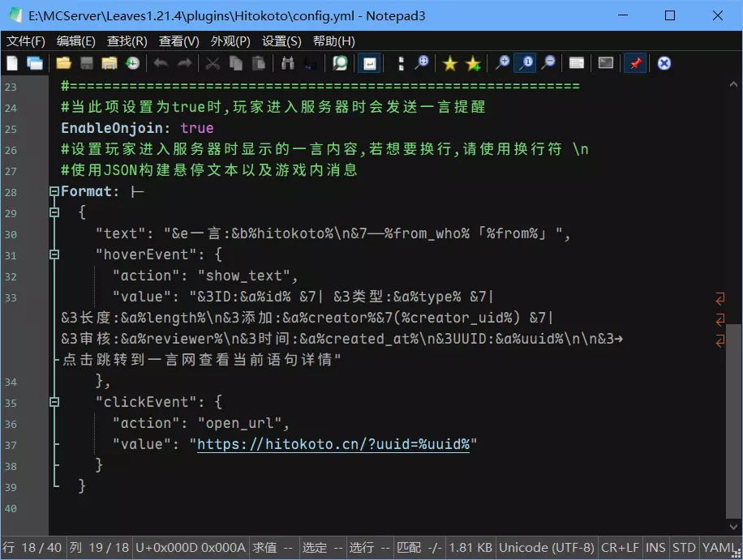Collapse the hoverEvent fold on line 31
This screenshot has height=560, width=743.
coord(54,254)
